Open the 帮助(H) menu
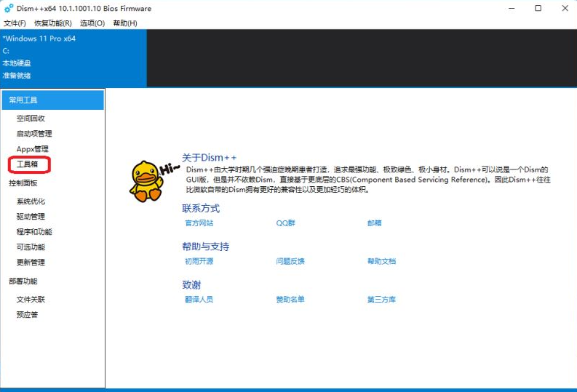Viewport: 577px width, 392px height. (125, 23)
